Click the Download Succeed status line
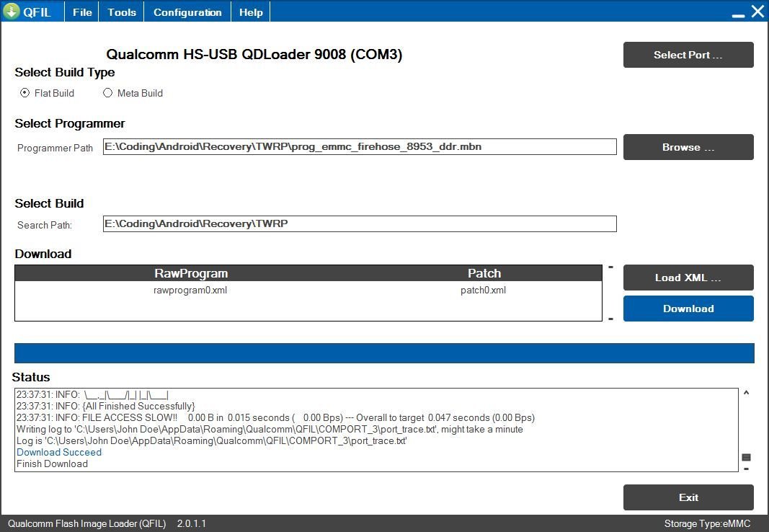Screen dimensions: 769x532 click(x=59, y=452)
